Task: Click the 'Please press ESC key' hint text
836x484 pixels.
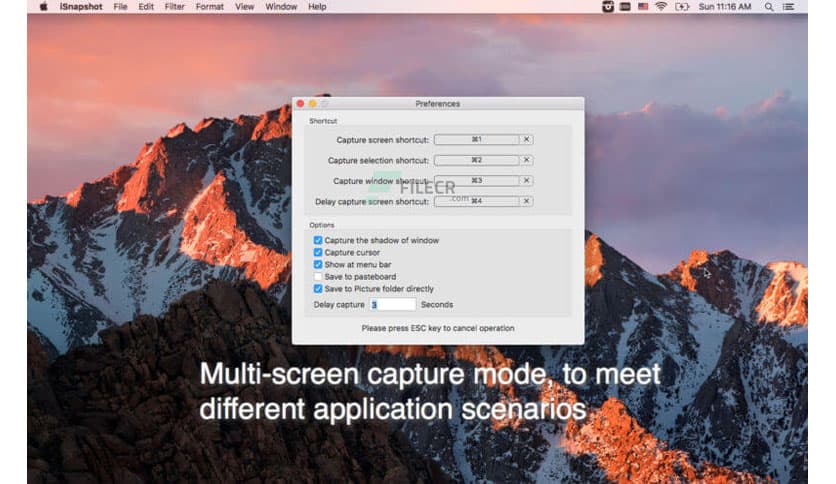Action: (438, 328)
